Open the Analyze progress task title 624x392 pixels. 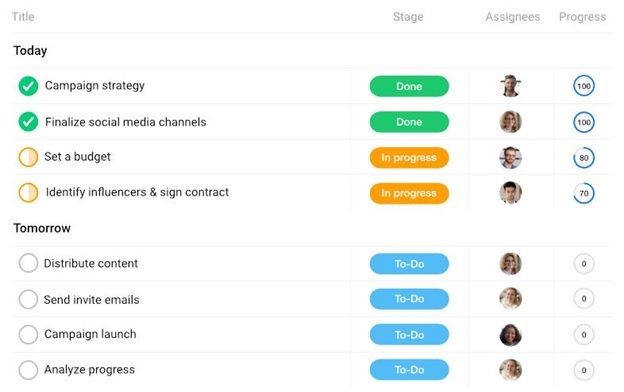90,370
